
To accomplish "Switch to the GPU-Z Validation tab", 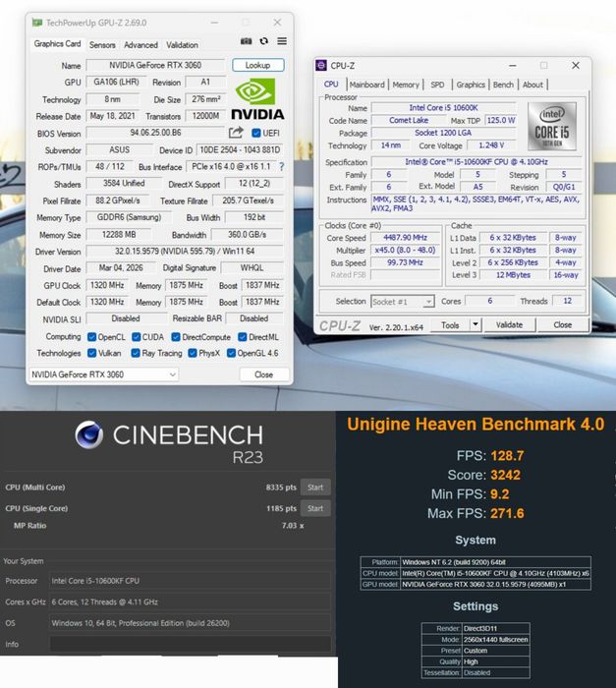I will [x=182, y=45].
